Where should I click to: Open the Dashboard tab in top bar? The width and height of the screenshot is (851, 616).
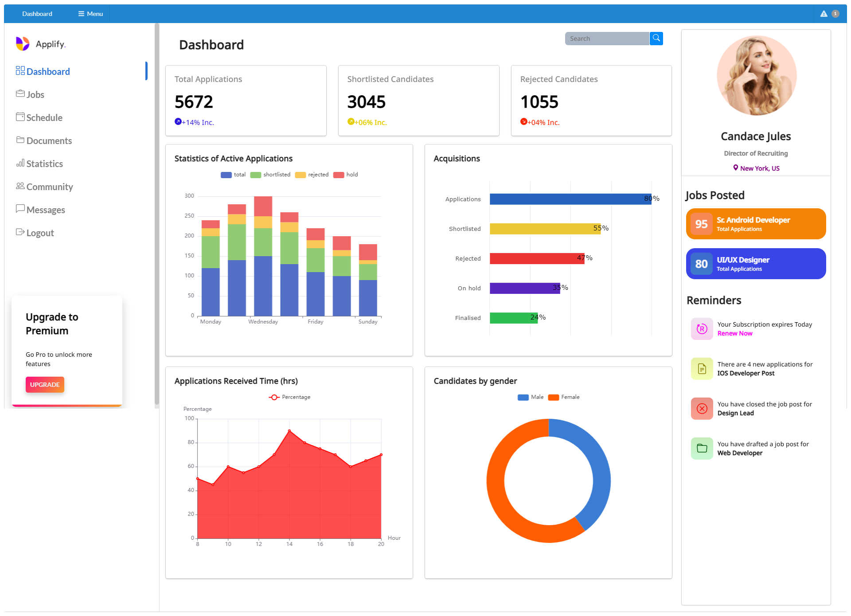[37, 14]
